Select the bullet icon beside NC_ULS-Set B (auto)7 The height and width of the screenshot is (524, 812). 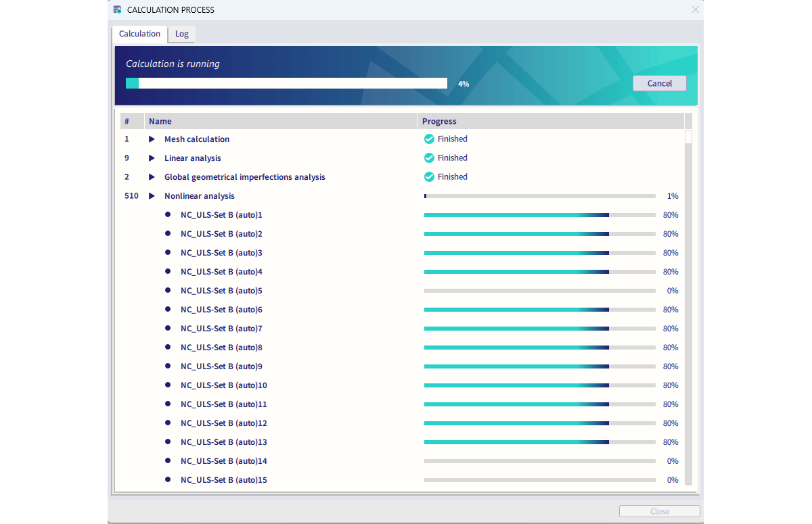(167, 328)
